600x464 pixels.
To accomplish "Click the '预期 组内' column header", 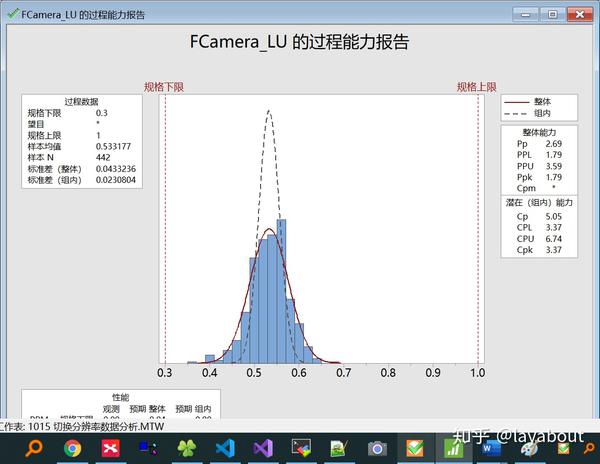I will 193,409.
